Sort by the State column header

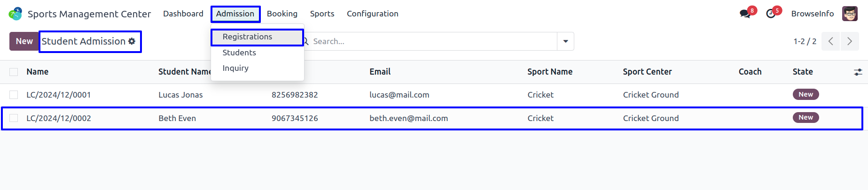pyautogui.click(x=802, y=72)
